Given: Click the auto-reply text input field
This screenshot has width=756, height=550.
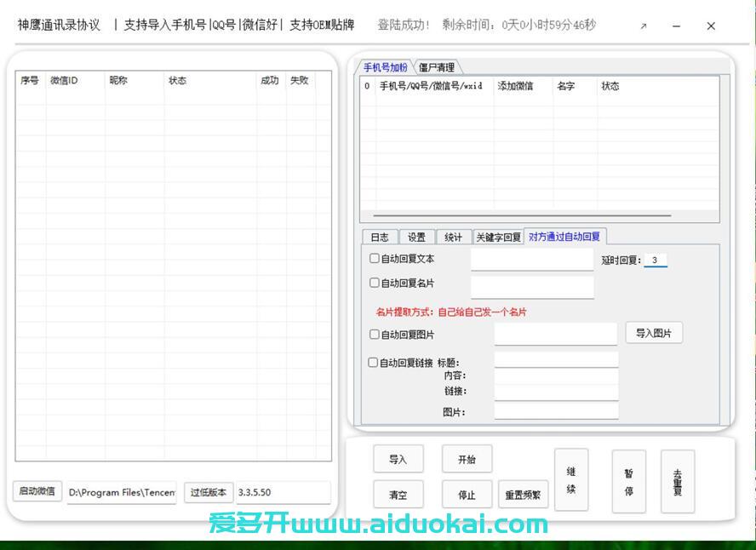Looking at the screenshot, I should (x=532, y=260).
